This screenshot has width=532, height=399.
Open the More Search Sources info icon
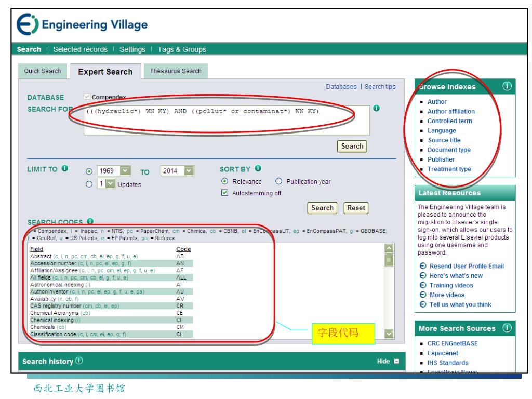click(x=507, y=328)
